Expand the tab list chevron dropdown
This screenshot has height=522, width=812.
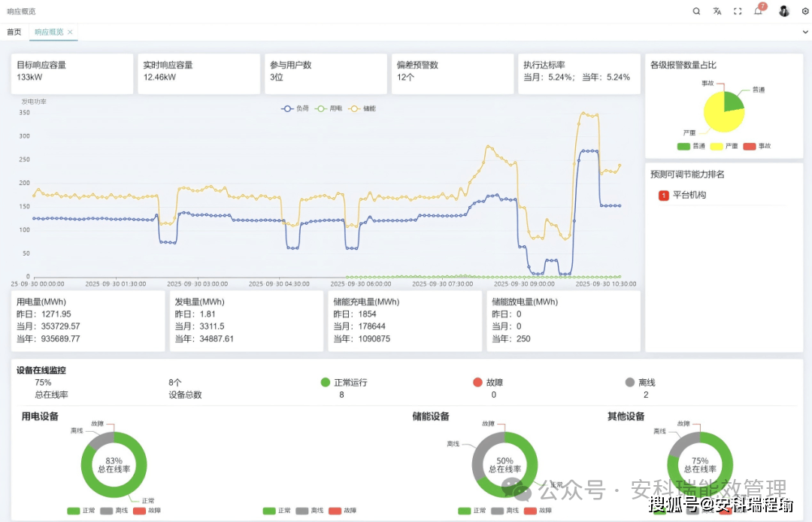[x=805, y=32]
